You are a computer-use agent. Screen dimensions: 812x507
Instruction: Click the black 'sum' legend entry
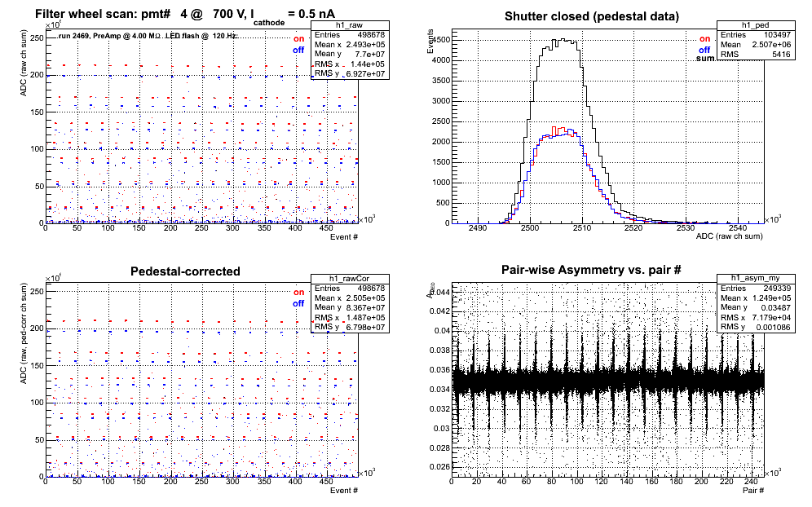(x=705, y=59)
